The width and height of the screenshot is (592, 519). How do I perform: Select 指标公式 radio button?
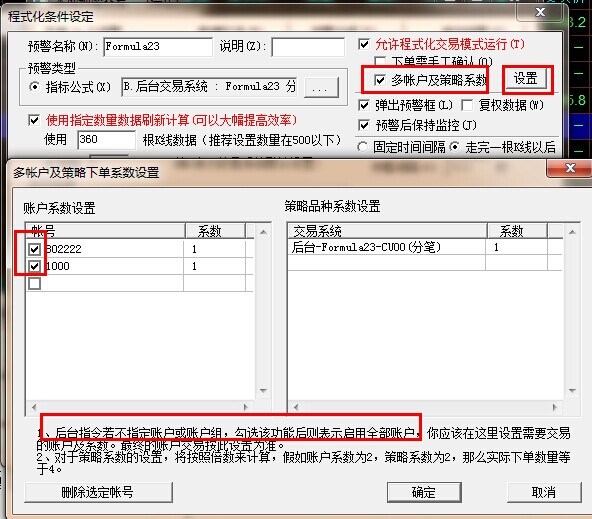34,87
